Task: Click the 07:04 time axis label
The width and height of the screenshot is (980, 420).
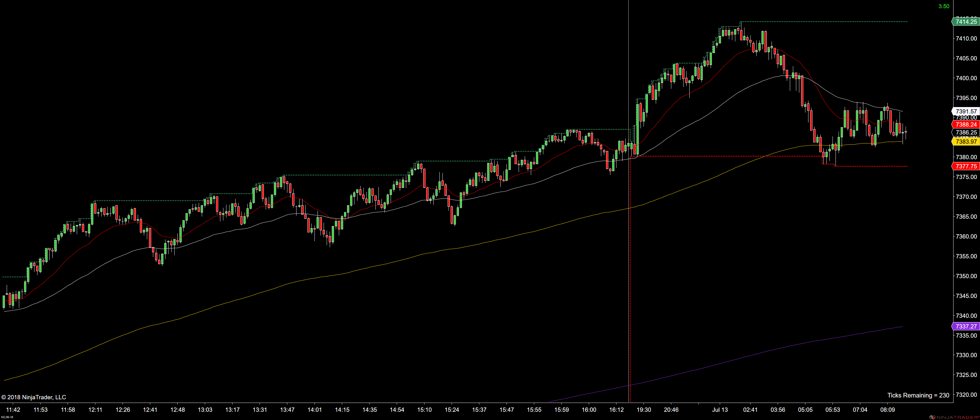Action: point(860,410)
